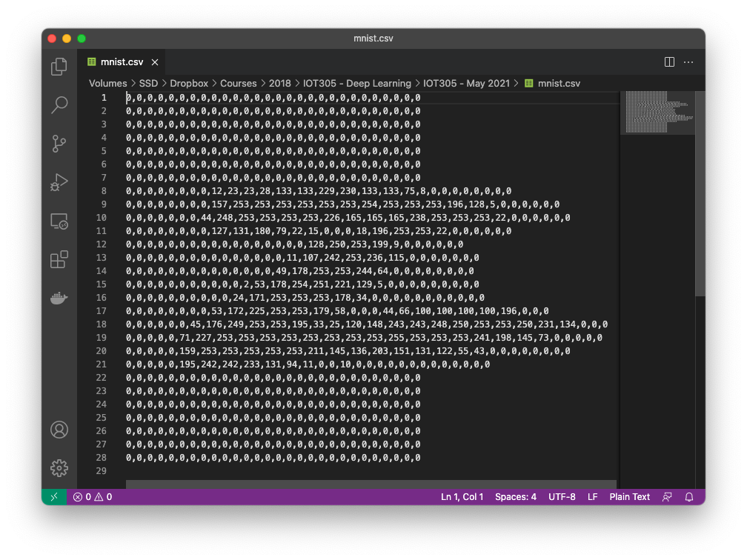Click line number 19 in the gutter
The height and width of the screenshot is (560, 747).
tap(101, 338)
